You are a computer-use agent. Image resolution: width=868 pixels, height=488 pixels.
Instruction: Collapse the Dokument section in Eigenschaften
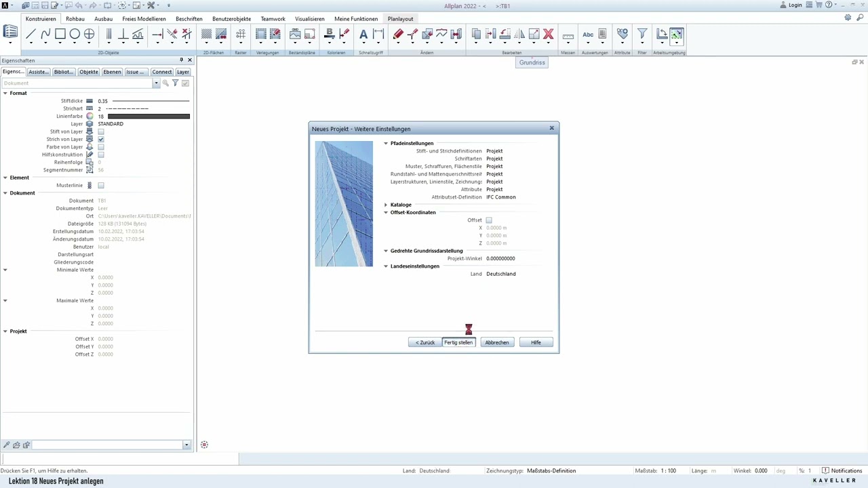[x=5, y=193]
